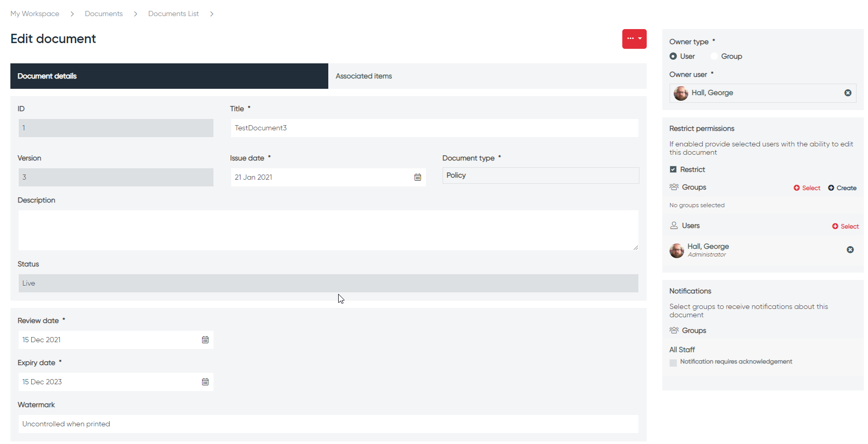Open the Expiry date calendar picker
This screenshot has width=868, height=444.
(205, 382)
